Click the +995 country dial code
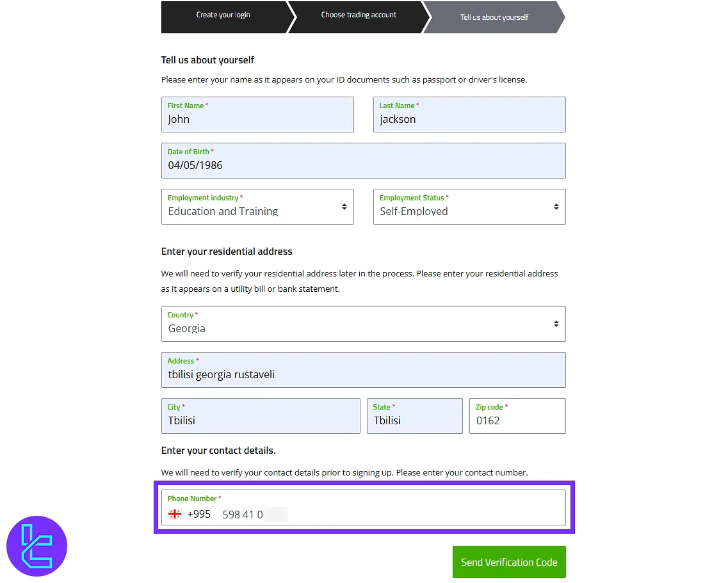 click(198, 515)
